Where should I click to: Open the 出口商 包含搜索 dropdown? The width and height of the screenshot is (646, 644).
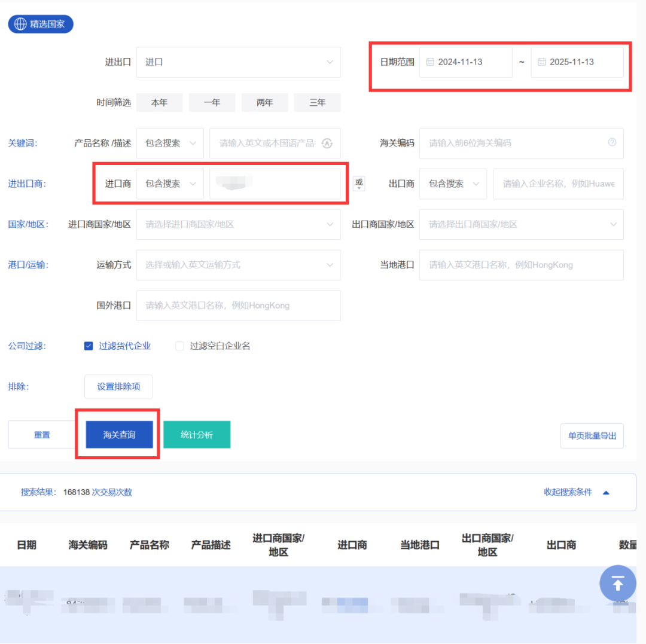tap(453, 184)
